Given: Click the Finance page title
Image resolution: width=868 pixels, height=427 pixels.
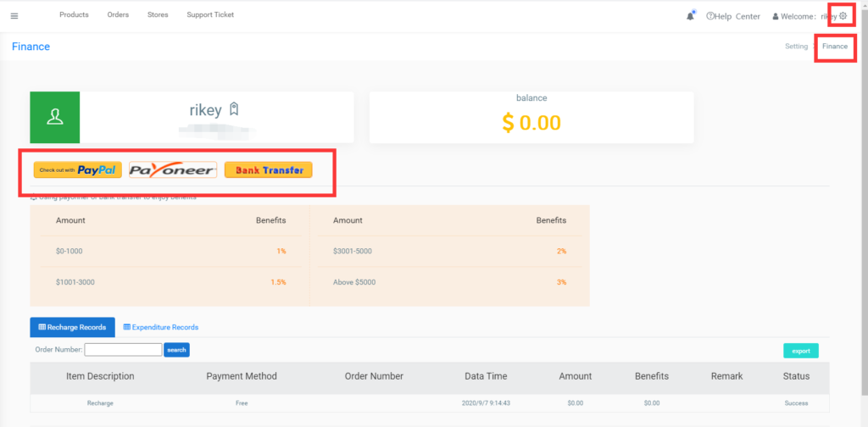Looking at the screenshot, I should (x=31, y=47).
